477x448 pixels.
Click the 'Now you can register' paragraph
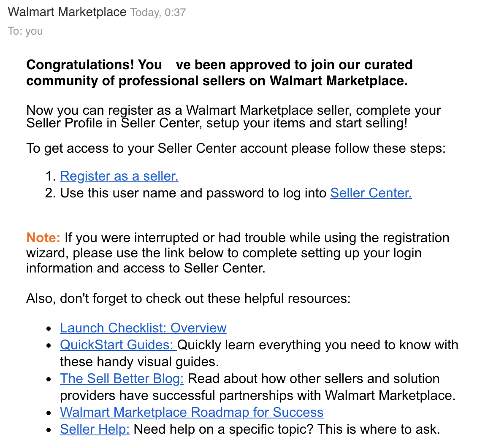233,117
